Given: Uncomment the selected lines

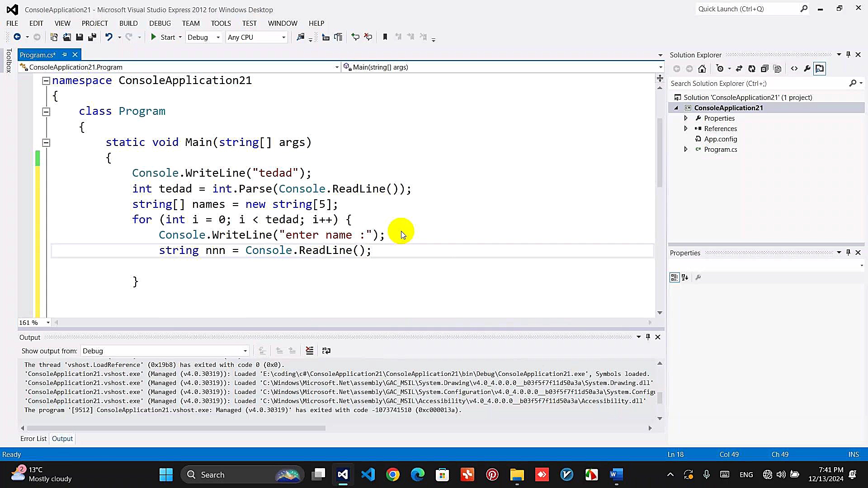Looking at the screenshot, I should point(368,37).
